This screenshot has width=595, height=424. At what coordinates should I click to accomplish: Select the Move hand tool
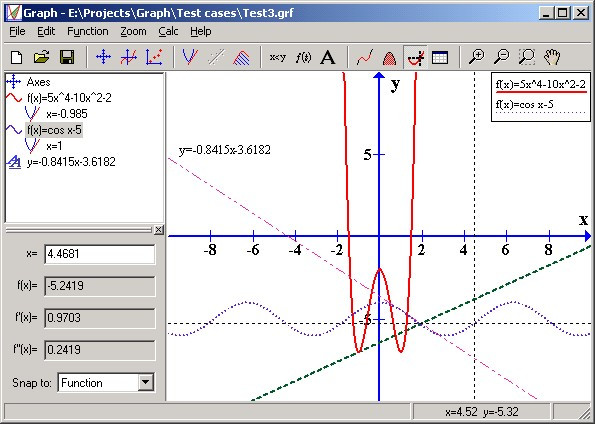[x=552, y=58]
